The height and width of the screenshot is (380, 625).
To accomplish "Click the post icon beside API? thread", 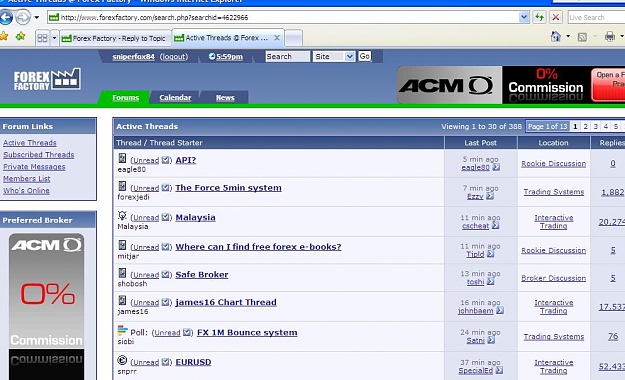I will click(x=122, y=158).
